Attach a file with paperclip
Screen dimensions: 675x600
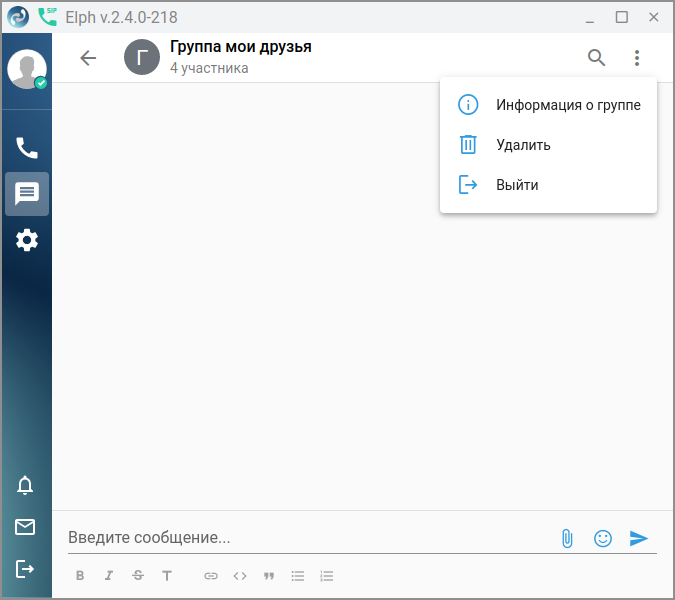point(567,538)
